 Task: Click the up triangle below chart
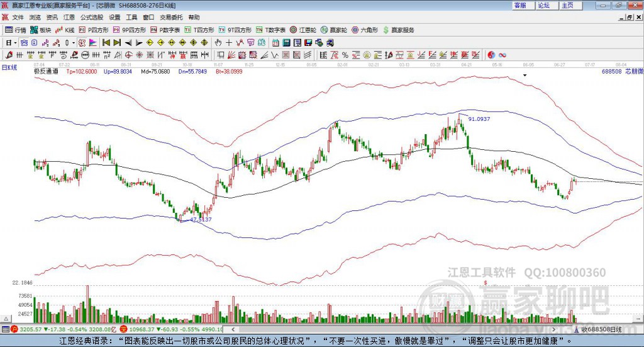click(6, 319)
